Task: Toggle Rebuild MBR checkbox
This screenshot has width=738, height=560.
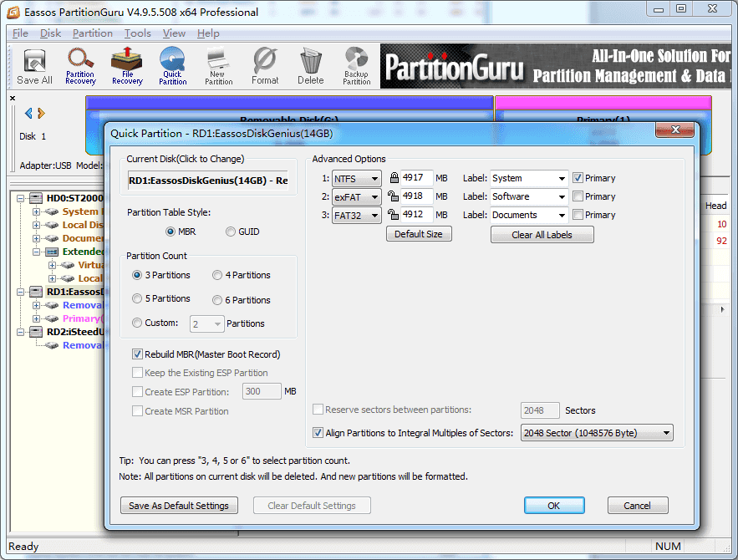Action: [137, 354]
